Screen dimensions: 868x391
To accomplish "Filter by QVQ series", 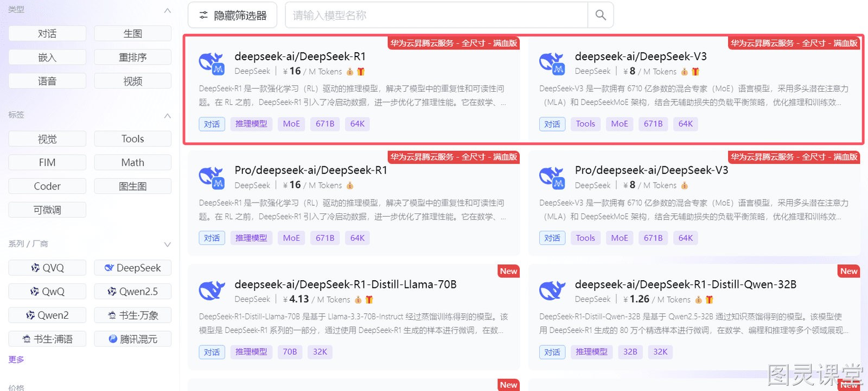I will (x=47, y=268).
